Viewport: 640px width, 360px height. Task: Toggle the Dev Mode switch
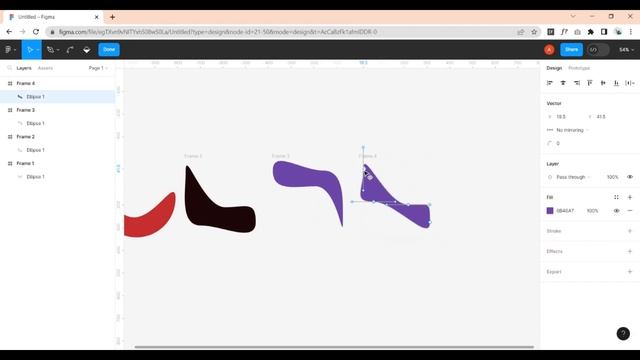(x=598, y=50)
